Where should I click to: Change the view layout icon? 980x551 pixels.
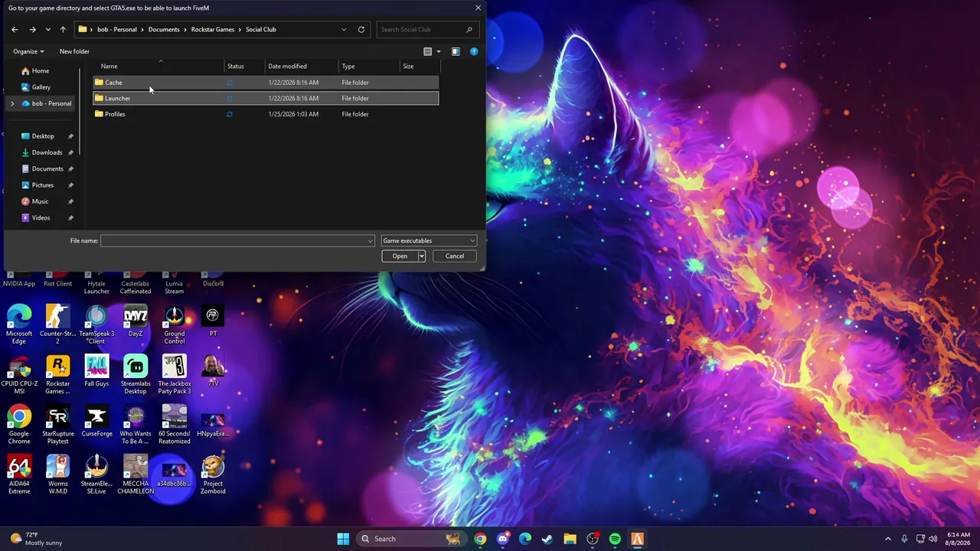pyautogui.click(x=428, y=51)
